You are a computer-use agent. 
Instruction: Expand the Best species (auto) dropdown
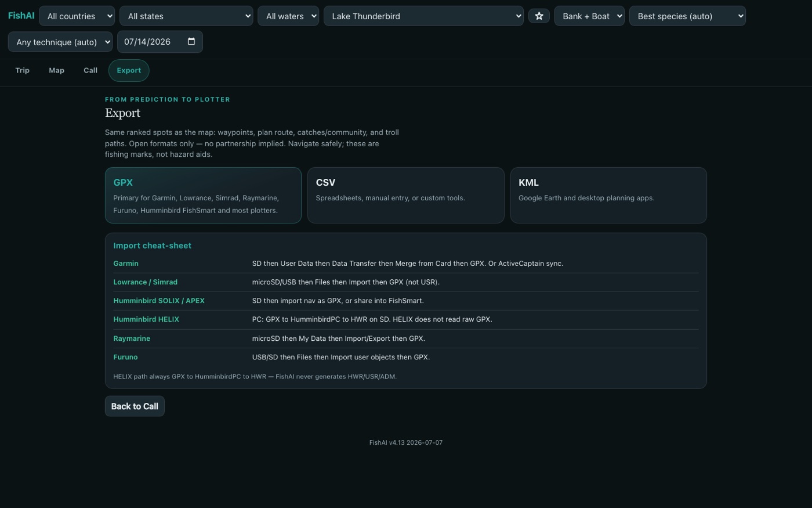(687, 16)
